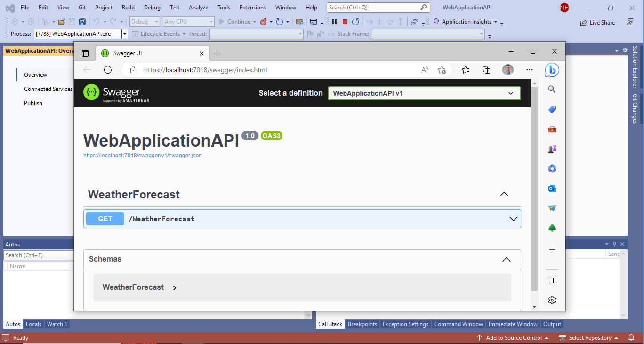The image size is (644, 344).
Task: Expand the WeatherForecast schema
Action: pos(175,287)
